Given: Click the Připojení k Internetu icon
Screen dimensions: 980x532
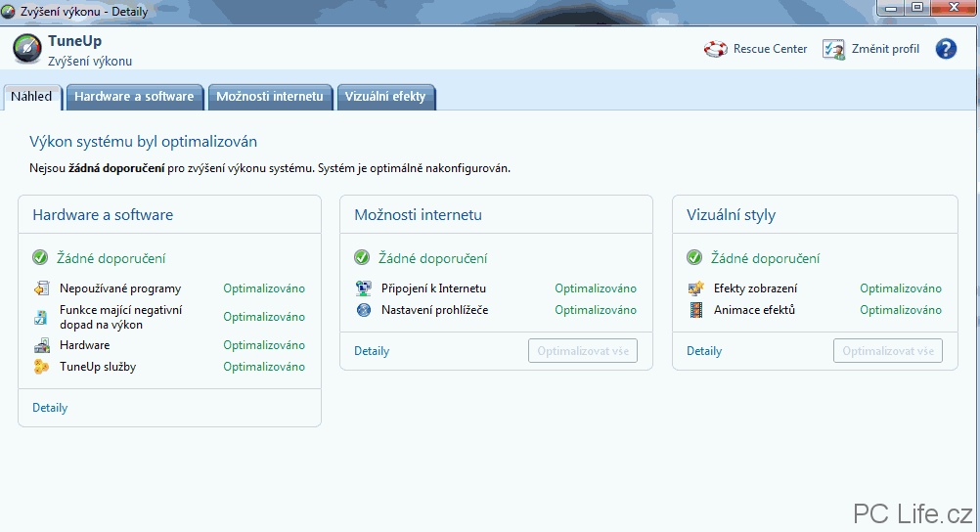Looking at the screenshot, I should (363, 288).
